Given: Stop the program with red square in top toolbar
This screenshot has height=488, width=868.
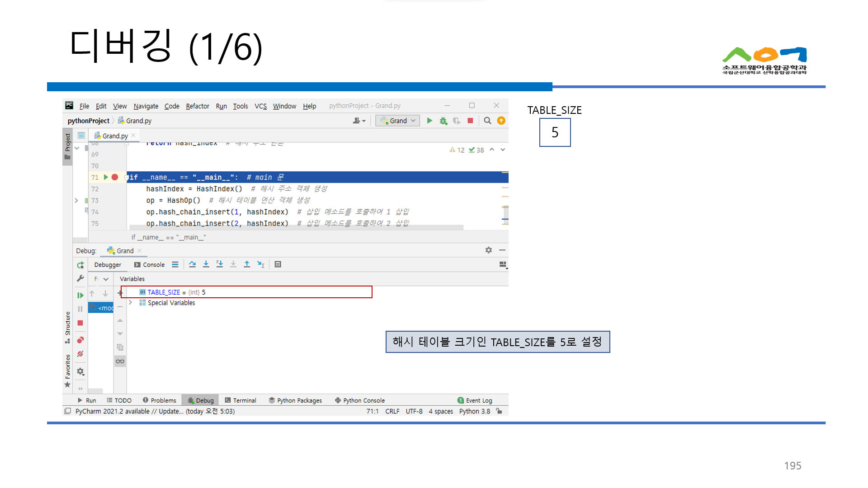Looking at the screenshot, I should 470,121.
